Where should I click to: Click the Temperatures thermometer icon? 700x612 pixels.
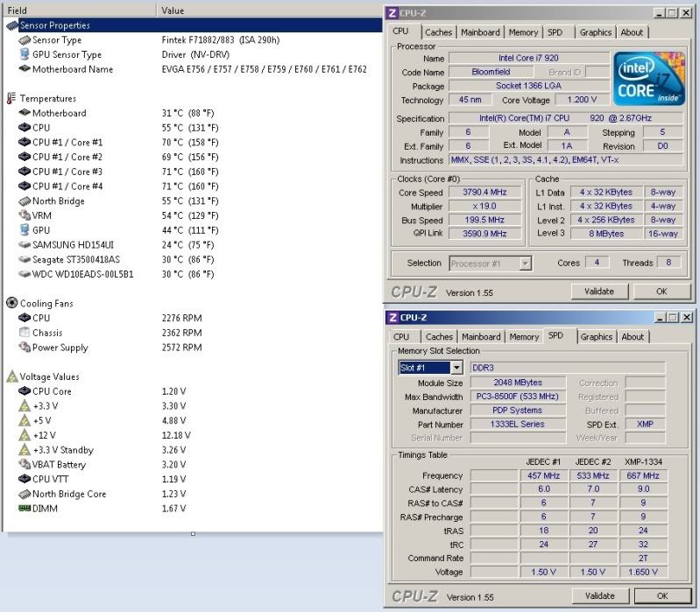click(11, 98)
